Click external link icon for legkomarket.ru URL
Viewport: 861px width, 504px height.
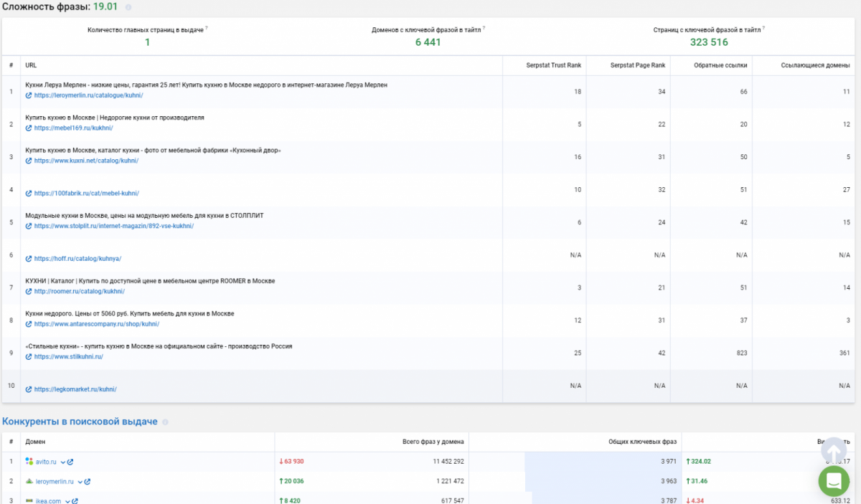point(29,389)
